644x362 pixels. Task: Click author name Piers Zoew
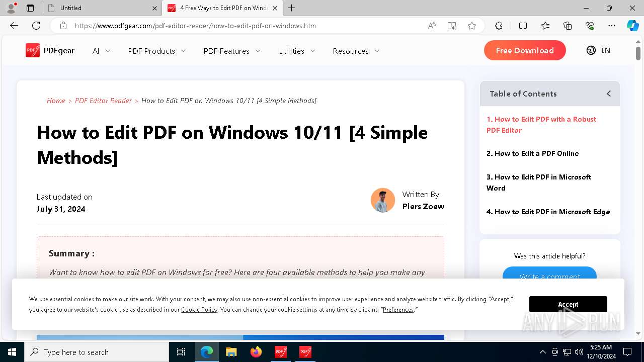pos(423,207)
